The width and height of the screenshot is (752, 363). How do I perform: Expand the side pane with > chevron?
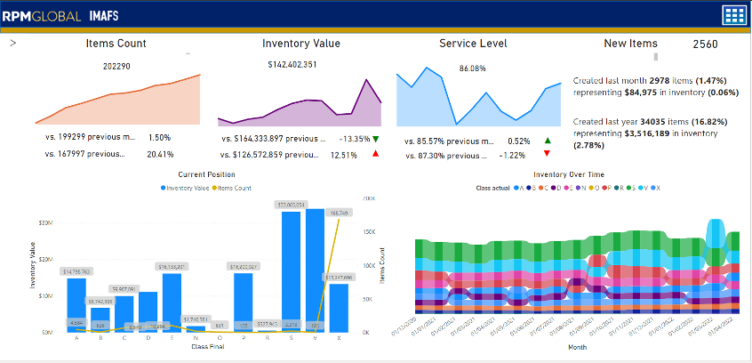pyautogui.click(x=13, y=43)
